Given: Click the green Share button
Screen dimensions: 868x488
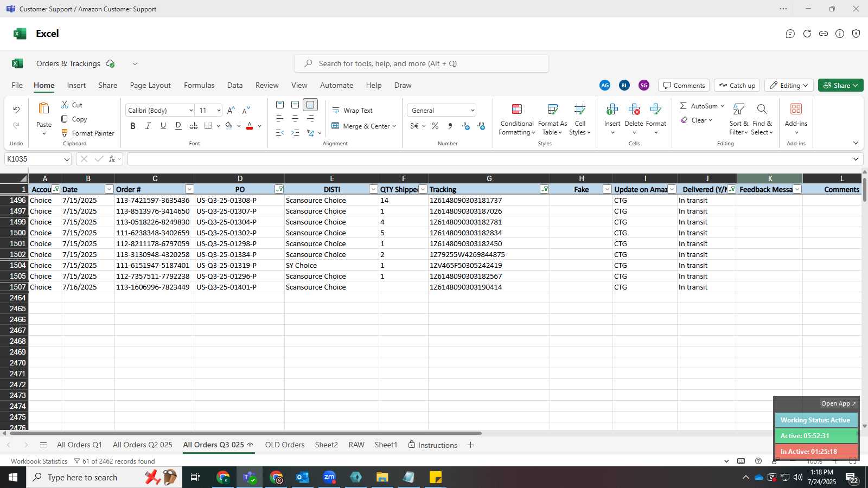Looking at the screenshot, I should (x=840, y=85).
